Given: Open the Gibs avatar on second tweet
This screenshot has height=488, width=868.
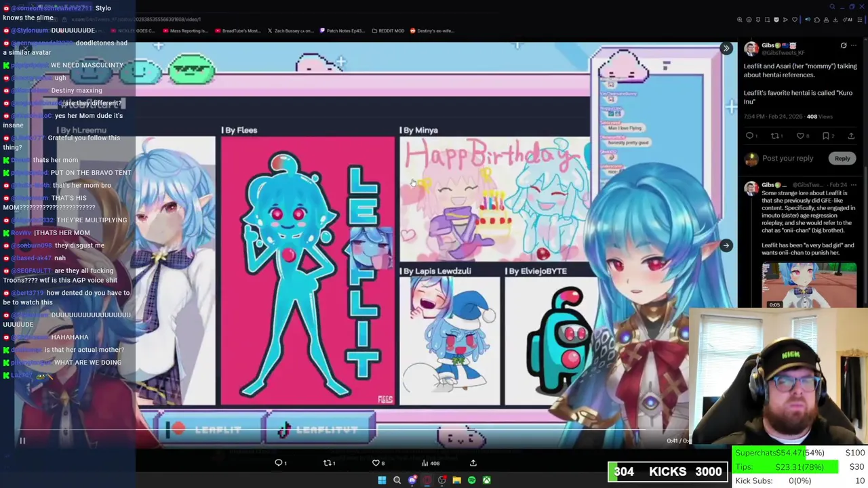Looking at the screenshot, I should (751, 189).
